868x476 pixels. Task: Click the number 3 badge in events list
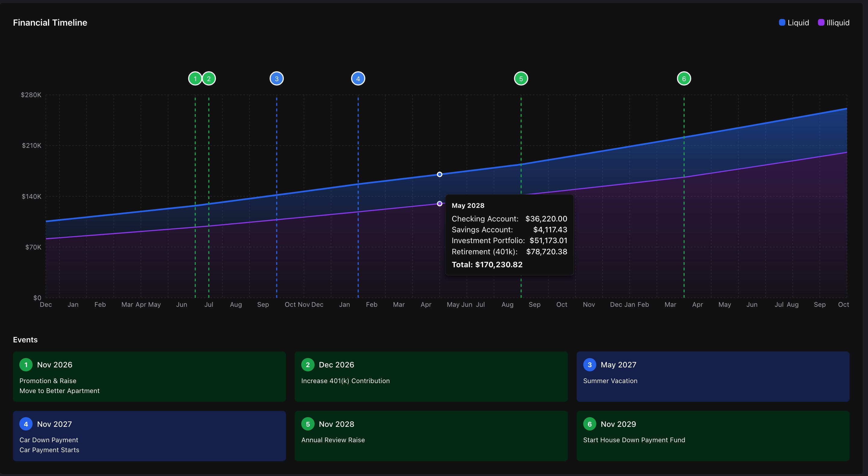(589, 365)
